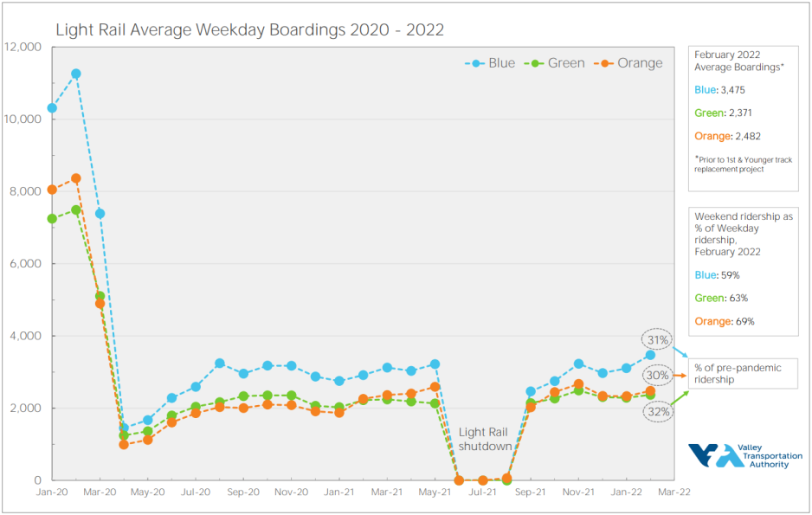This screenshot has width=812, height=515.
Task: Click the May-20 x-axis label
Action: [147, 492]
